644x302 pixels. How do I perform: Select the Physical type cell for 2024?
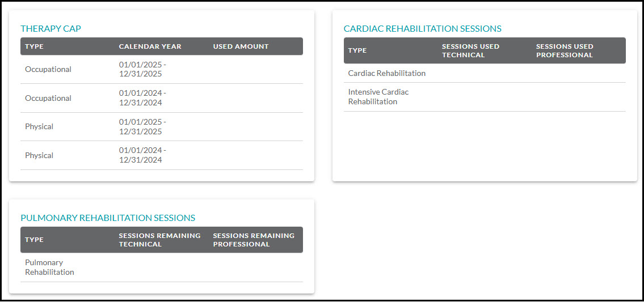pos(39,155)
